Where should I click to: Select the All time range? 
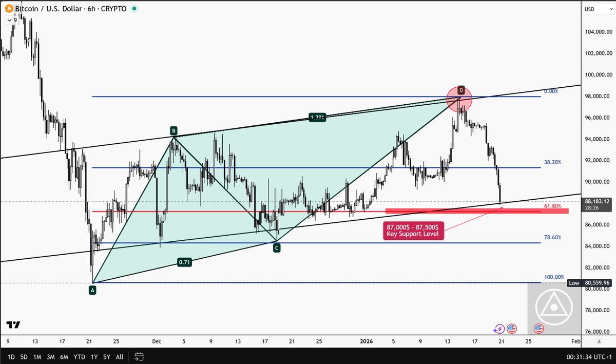(x=120, y=356)
